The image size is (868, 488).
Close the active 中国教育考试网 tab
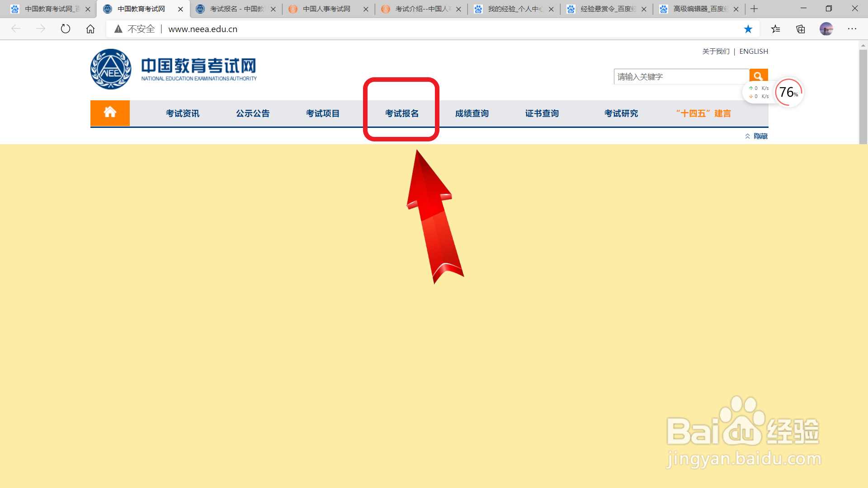180,9
